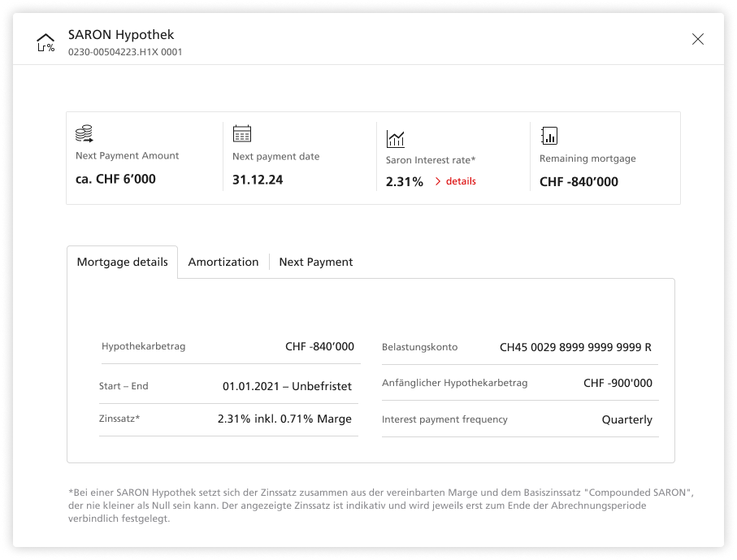
Task: Click the house percent mortgage icon
Action: 46,43
